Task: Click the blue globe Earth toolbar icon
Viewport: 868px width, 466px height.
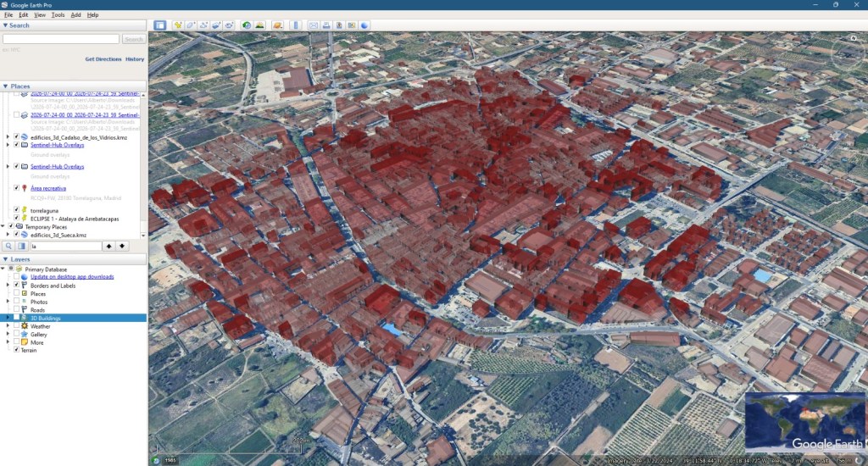Action: tap(364, 25)
